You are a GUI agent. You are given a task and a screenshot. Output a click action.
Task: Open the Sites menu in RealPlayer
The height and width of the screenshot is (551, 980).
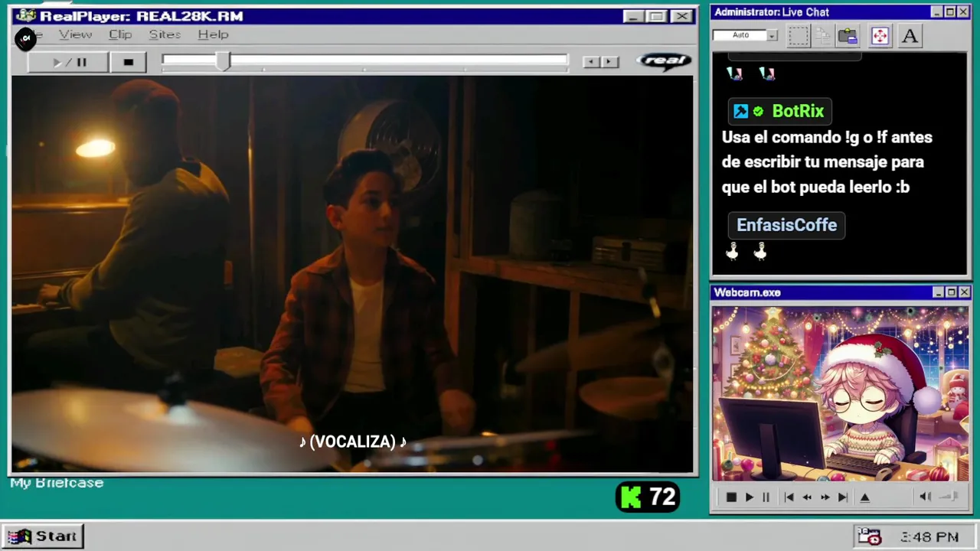click(x=165, y=34)
